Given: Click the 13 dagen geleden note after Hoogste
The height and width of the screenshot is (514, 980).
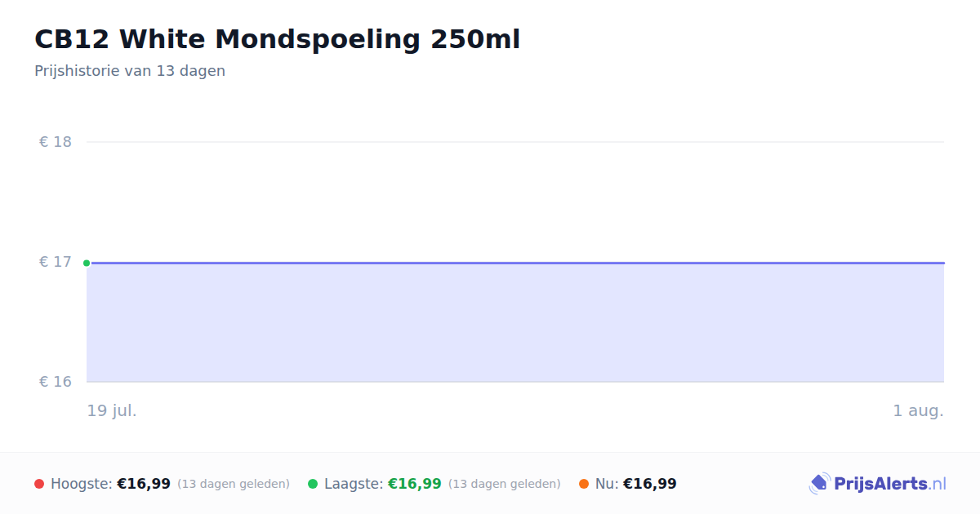Looking at the screenshot, I should coord(234,484).
